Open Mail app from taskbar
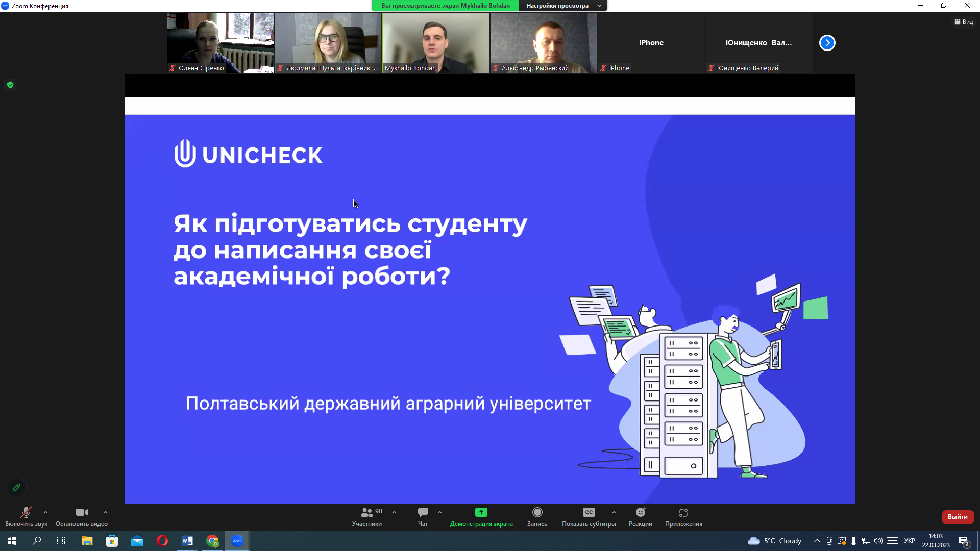The width and height of the screenshot is (980, 551). click(x=137, y=541)
